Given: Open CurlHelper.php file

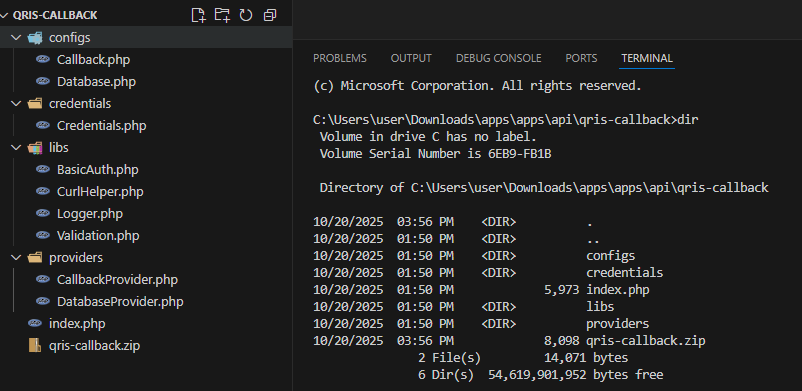Looking at the screenshot, I should click(100, 192).
